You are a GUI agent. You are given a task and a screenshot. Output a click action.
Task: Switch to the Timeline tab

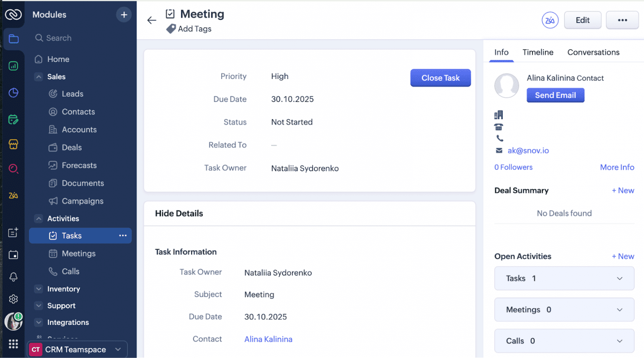pyautogui.click(x=538, y=52)
